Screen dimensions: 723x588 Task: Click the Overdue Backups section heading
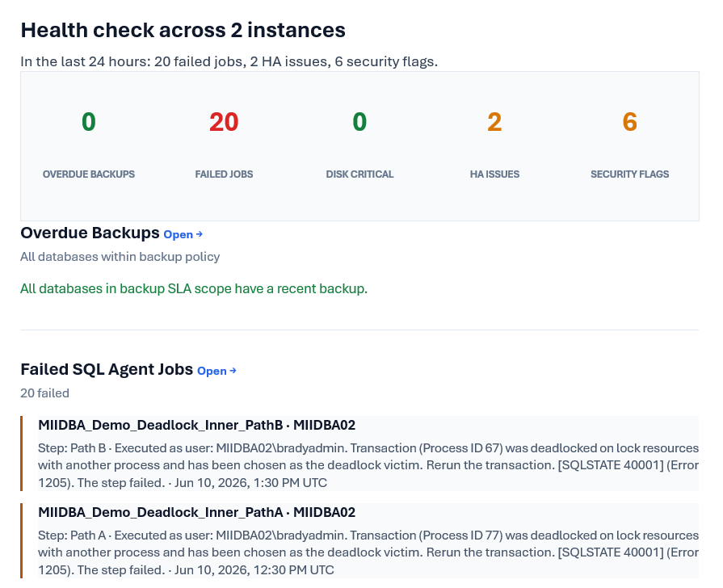[x=90, y=233]
